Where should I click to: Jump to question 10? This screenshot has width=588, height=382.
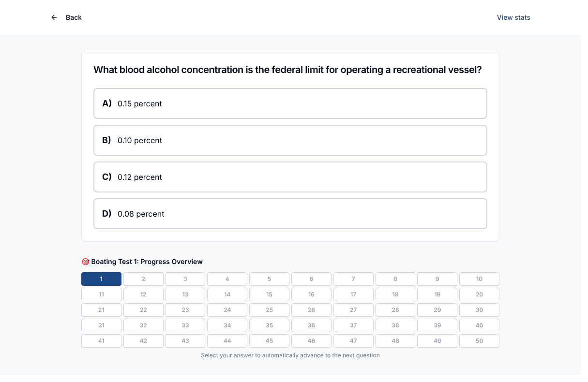click(479, 279)
